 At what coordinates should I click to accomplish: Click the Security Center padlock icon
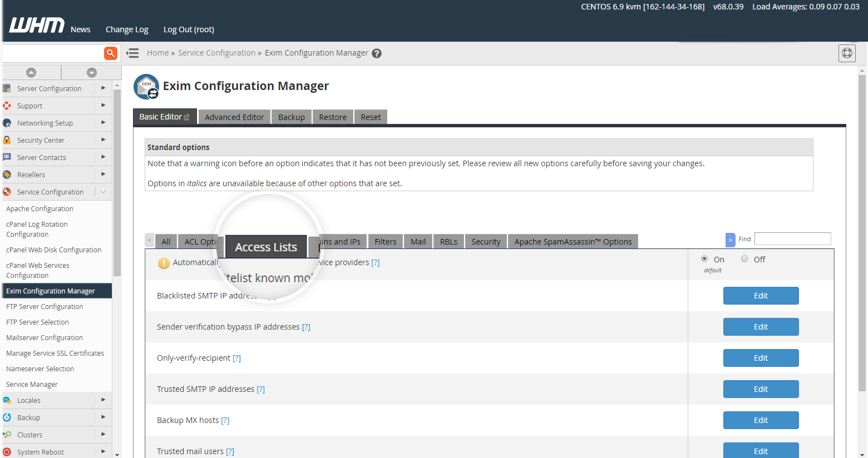click(7, 140)
